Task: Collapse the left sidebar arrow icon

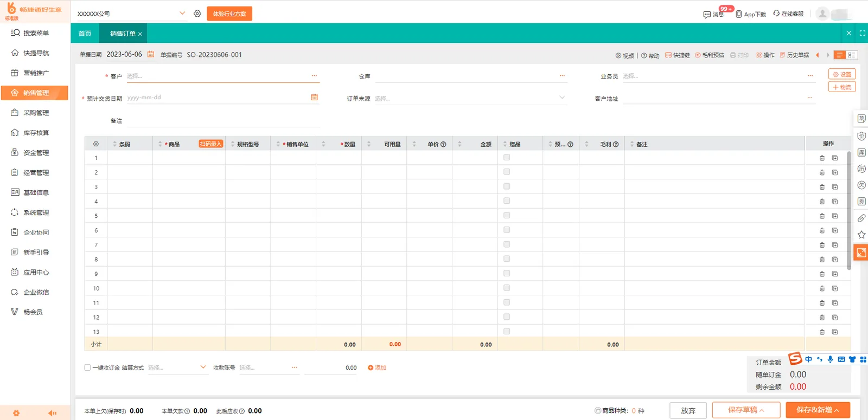Action: pos(52,413)
